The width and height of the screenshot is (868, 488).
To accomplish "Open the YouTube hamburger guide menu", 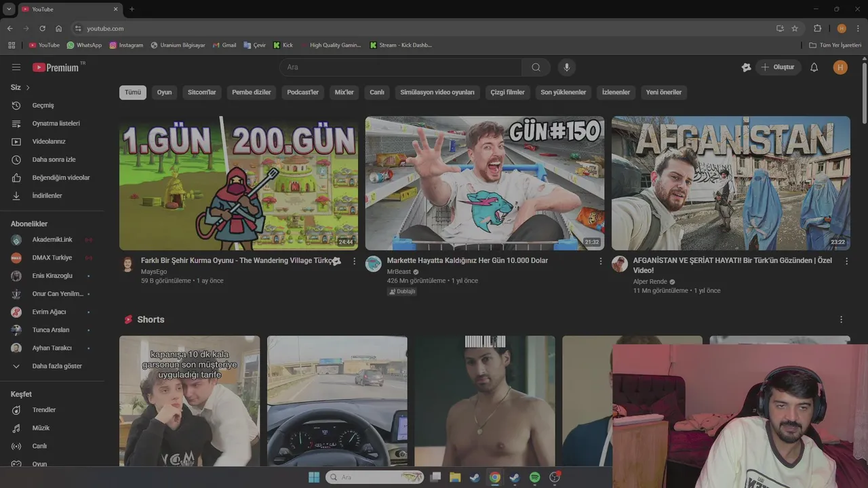I will click(16, 67).
